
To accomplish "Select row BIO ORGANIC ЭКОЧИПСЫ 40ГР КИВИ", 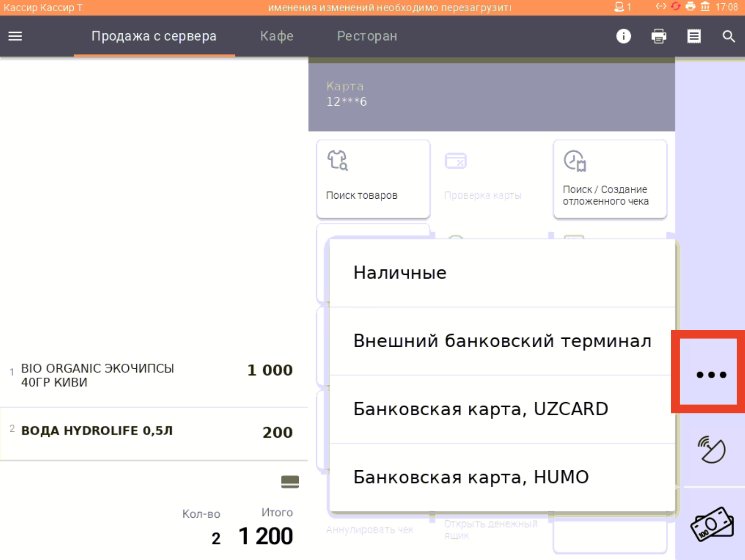I will [154, 375].
